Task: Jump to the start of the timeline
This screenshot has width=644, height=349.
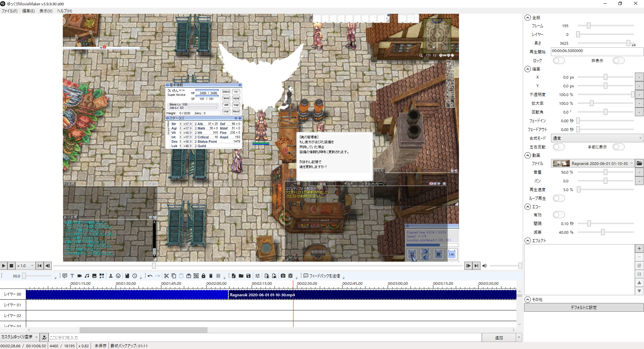Action: 40,266
